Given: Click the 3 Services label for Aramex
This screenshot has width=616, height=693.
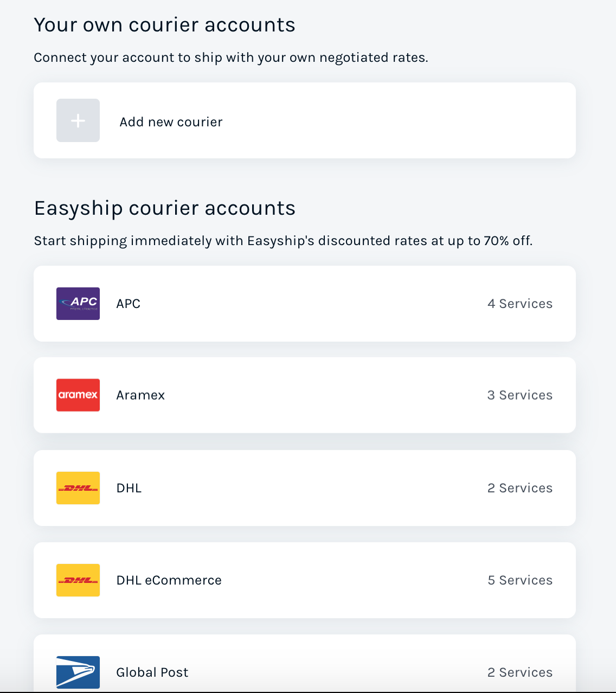Looking at the screenshot, I should (x=520, y=395).
